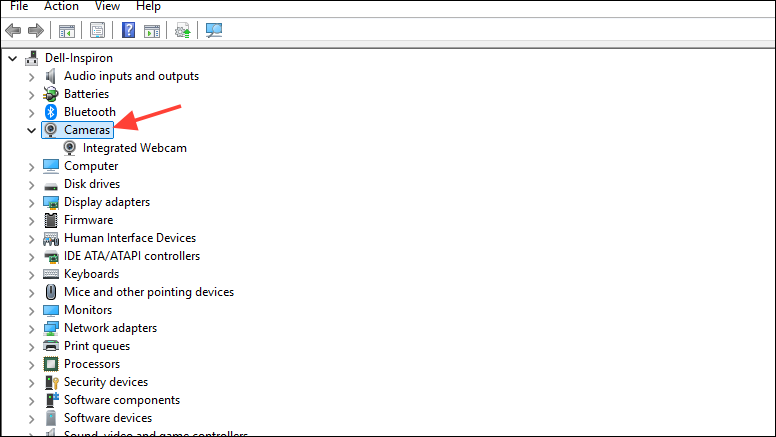The image size is (776, 437).
Task: Click the Firmware chip icon
Action: (50, 220)
